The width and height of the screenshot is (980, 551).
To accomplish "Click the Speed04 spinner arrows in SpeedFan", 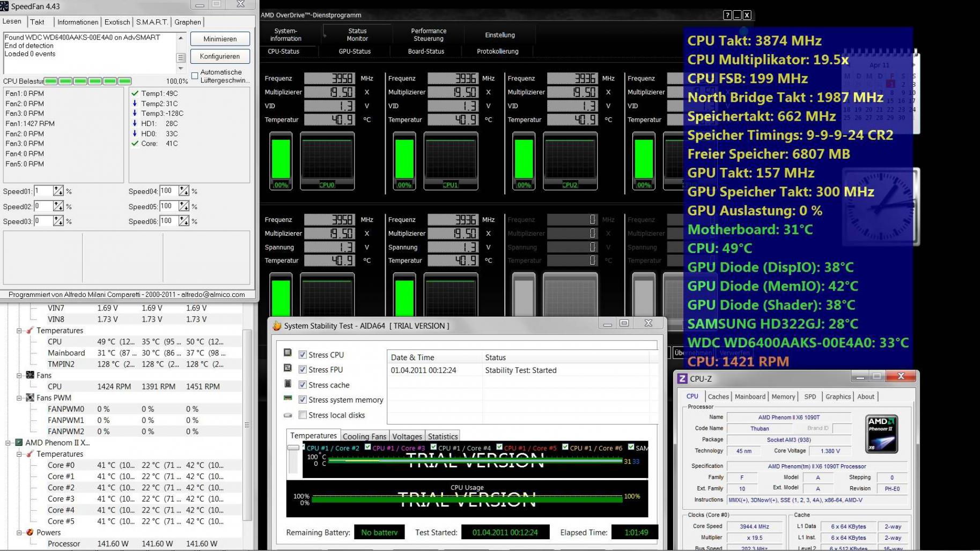I will pyautogui.click(x=184, y=191).
